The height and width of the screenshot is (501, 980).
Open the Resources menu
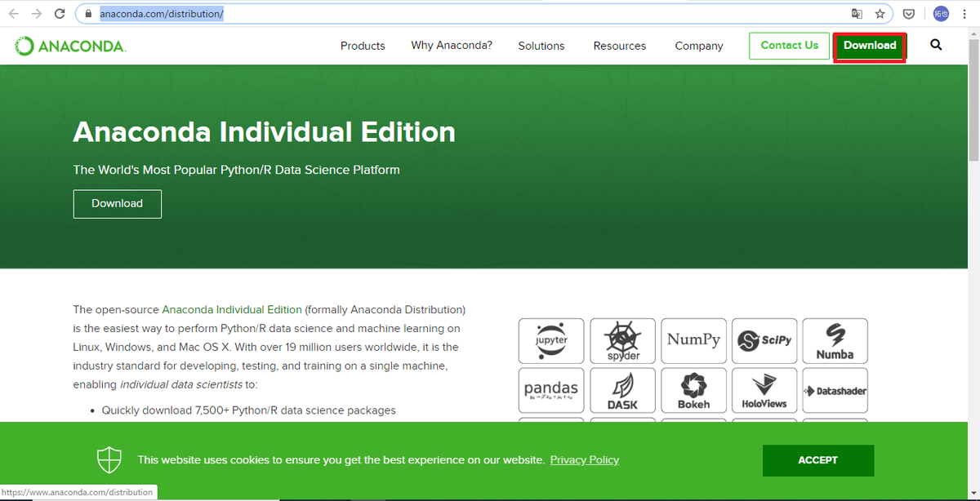(x=620, y=46)
